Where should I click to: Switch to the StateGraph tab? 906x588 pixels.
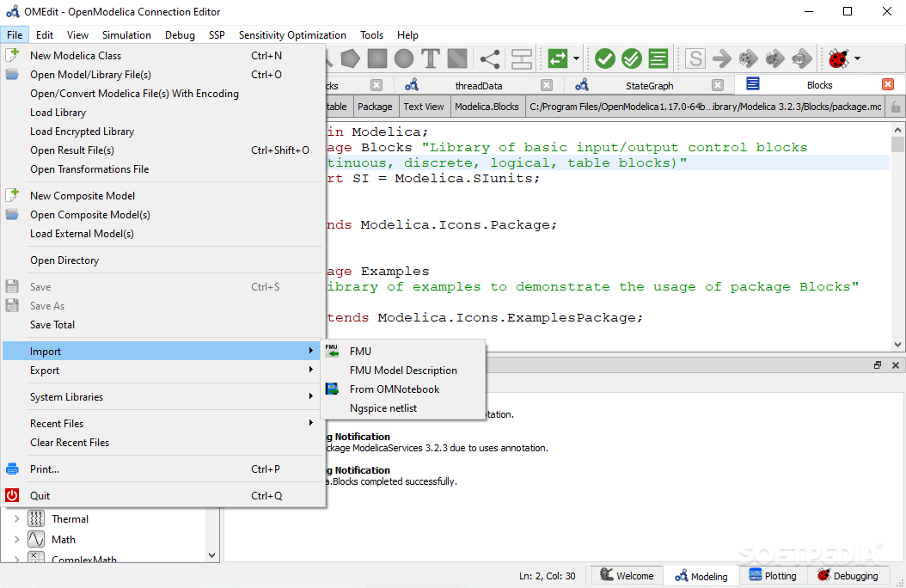[x=650, y=85]
